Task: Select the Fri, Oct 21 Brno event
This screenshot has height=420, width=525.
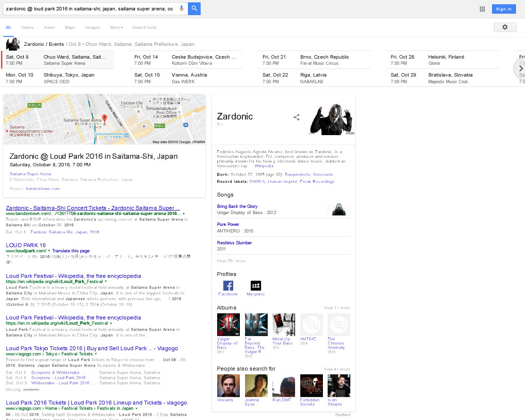Action: tap(314, 60)
